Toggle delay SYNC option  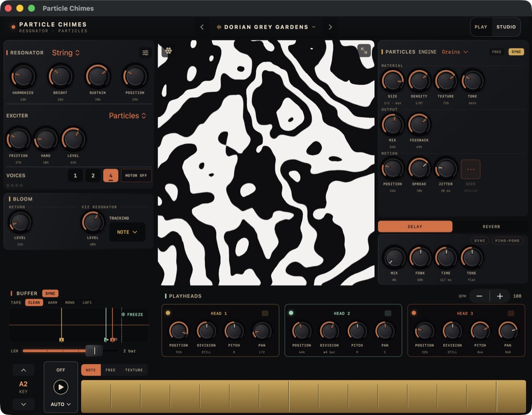pyautogui.click(x=479, y=240)
